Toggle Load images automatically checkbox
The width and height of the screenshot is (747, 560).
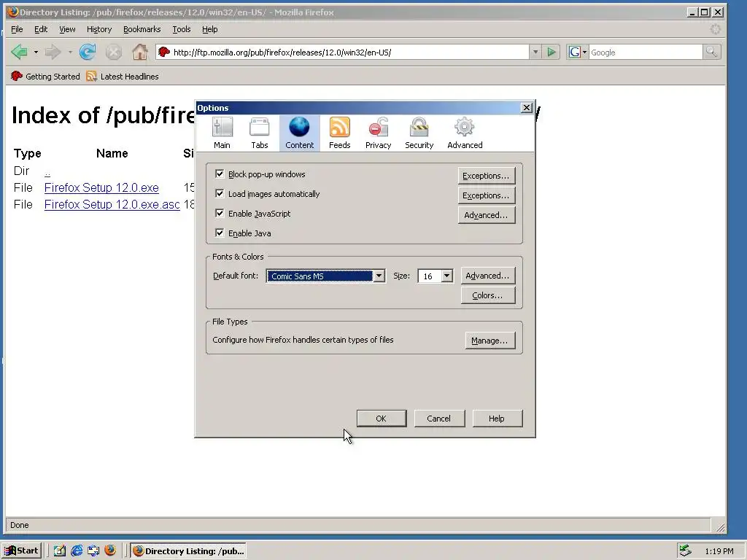click(219, 193)
